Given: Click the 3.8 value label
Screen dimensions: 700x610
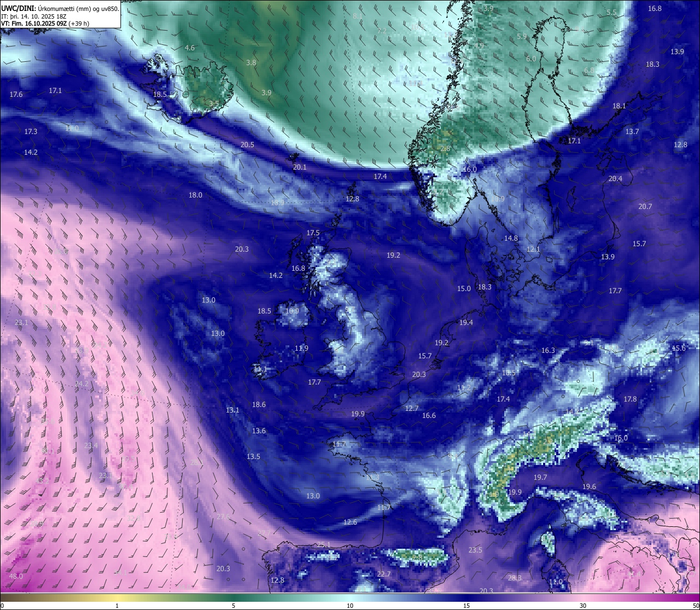Looking at the screenshot, I should pos(250,62).
